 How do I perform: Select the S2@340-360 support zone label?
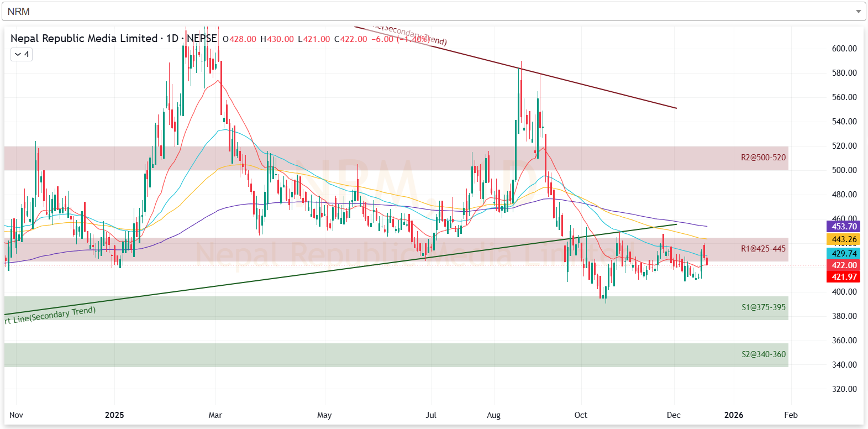point(763,354)
